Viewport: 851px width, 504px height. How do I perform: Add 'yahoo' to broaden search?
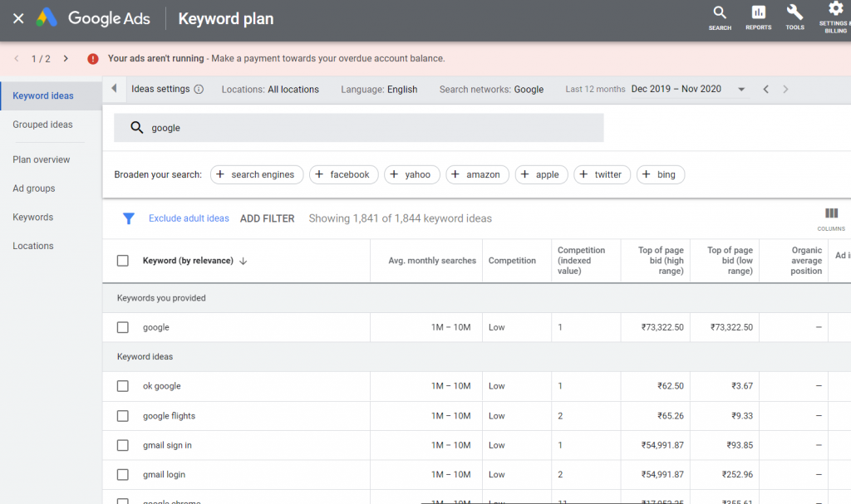point(412,174)
